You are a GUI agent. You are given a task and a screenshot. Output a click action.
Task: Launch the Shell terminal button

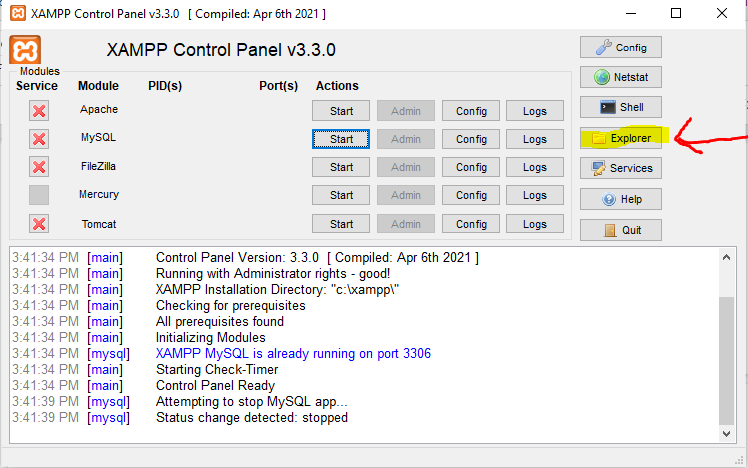pyautogui.click(x=621, y=107)
